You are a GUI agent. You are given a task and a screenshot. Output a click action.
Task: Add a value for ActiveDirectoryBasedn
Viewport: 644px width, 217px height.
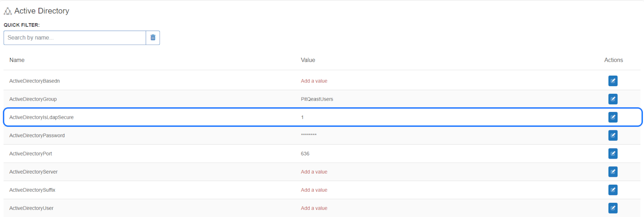(x=314, y=81)
